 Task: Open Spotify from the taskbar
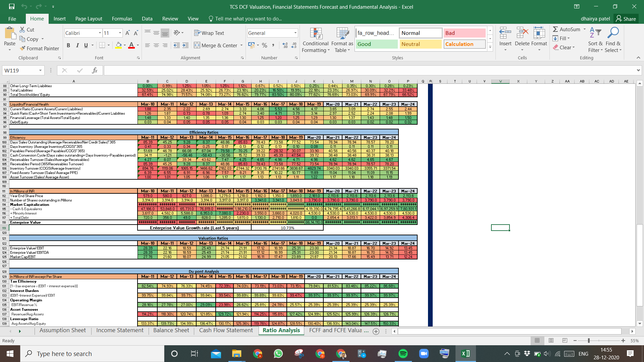(403, 354)
